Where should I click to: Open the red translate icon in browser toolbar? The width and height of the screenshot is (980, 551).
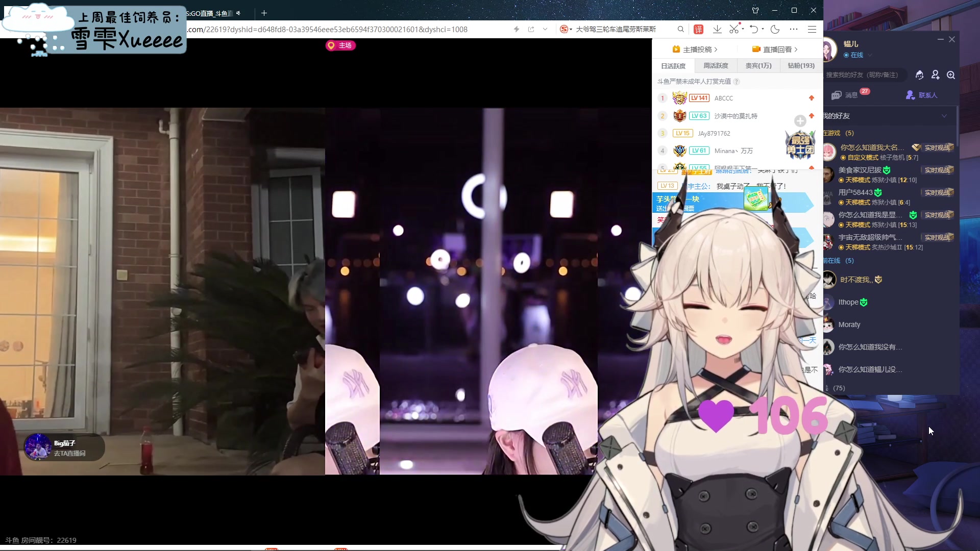point(698,29)
